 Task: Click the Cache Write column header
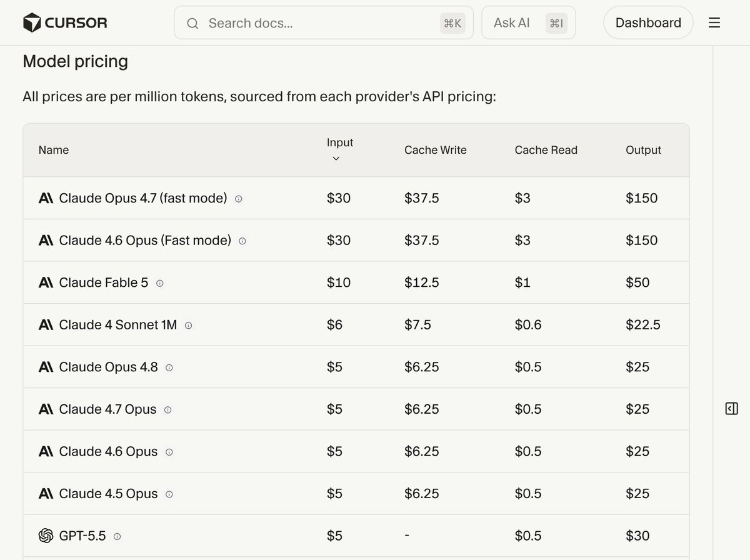[x=436, y=150]
